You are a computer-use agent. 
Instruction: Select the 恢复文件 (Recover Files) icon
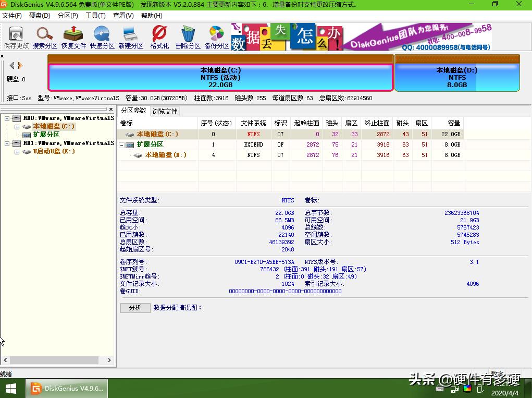(x=73, y=37)
